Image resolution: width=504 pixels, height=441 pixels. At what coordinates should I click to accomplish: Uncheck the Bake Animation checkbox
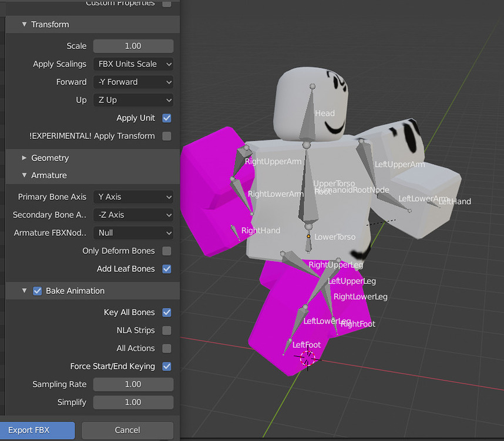pos(37,291)
